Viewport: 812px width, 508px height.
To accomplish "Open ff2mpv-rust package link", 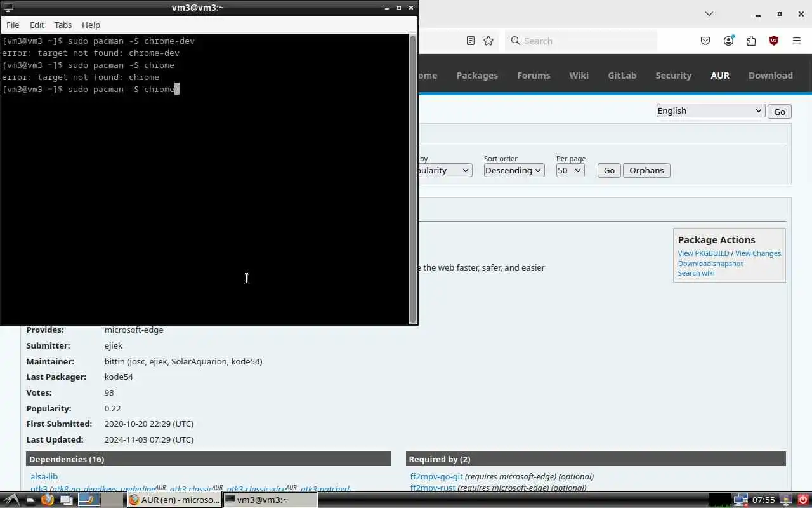I will pyautogui.click(x=433, y=488).
